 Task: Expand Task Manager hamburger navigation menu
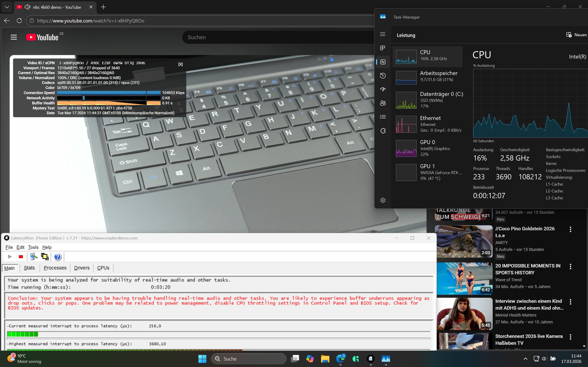(x=383, y=34)
